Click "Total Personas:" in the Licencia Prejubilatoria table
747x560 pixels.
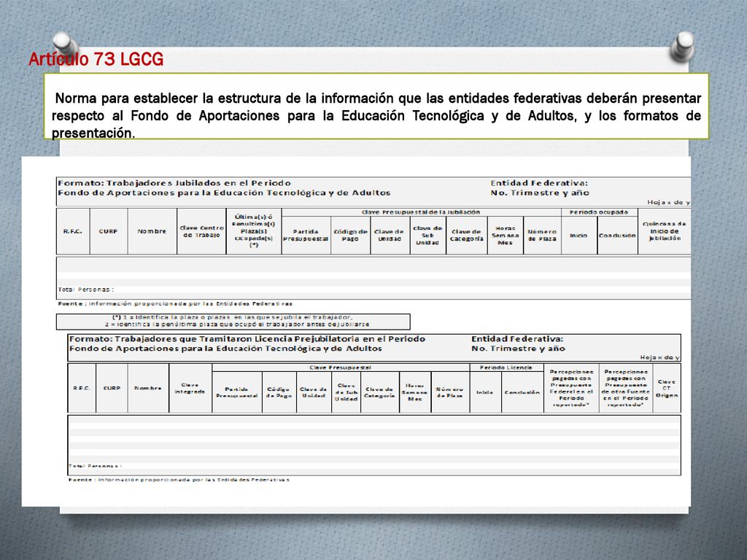[x=96, y=466]
